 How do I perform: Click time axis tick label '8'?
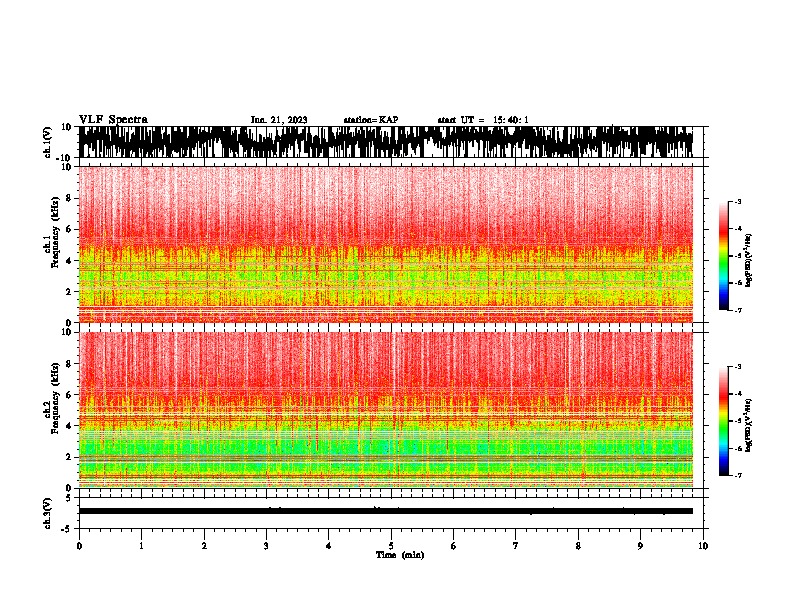578,546
